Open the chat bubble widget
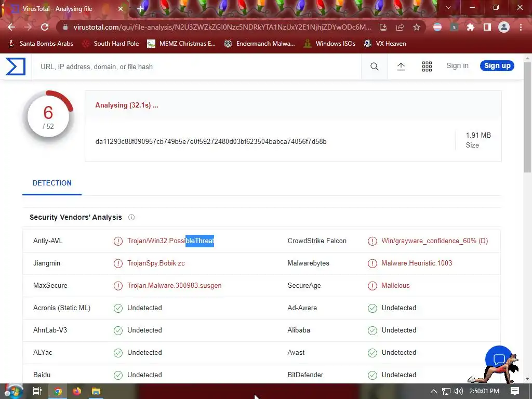The width and height of the screenshot is (532, 399). (499, 359)
